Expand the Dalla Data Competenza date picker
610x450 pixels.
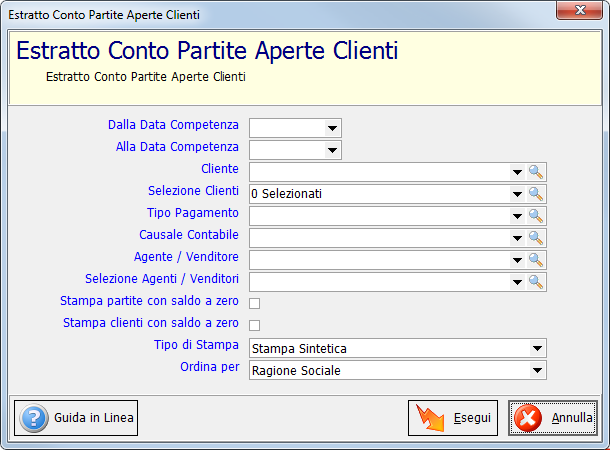click(332, 128)
